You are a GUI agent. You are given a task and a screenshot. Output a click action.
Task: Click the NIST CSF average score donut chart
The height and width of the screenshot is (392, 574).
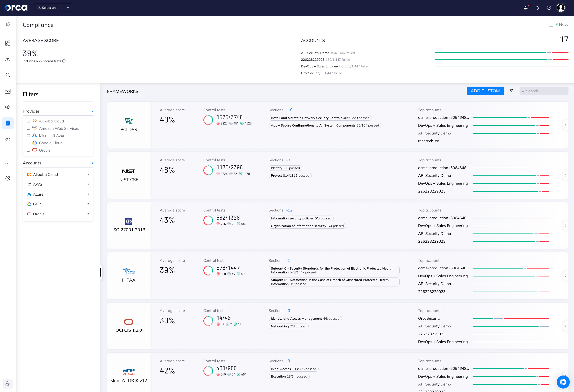[x=208, y=170]
